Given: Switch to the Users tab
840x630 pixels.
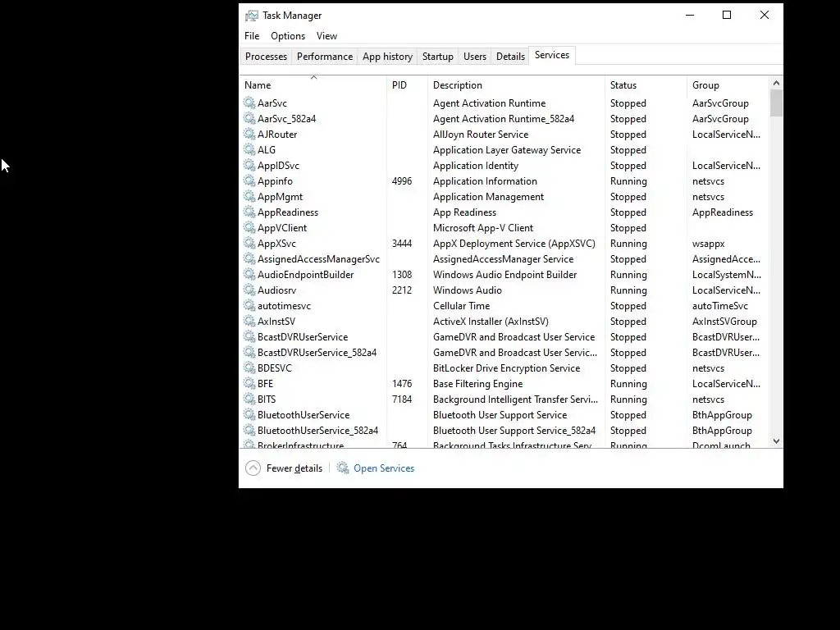Looking at the screenshot, I should click(475, 57).
